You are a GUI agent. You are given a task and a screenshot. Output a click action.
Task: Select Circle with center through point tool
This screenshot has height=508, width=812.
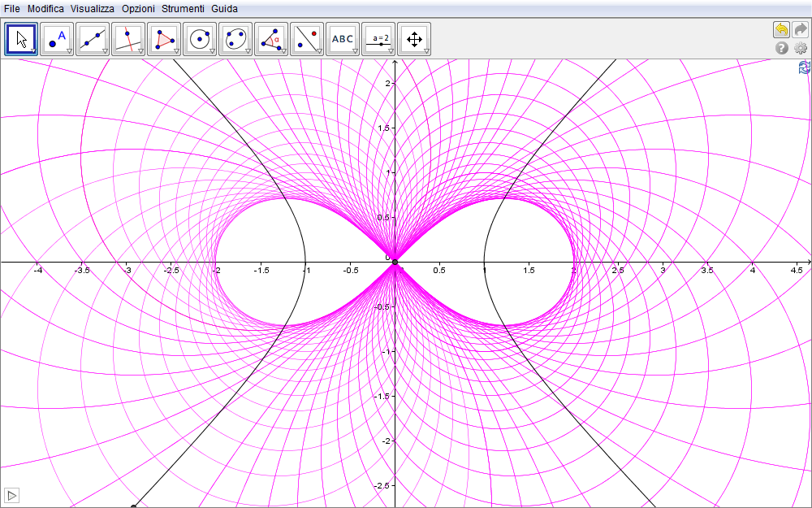(x=200, y=38)
